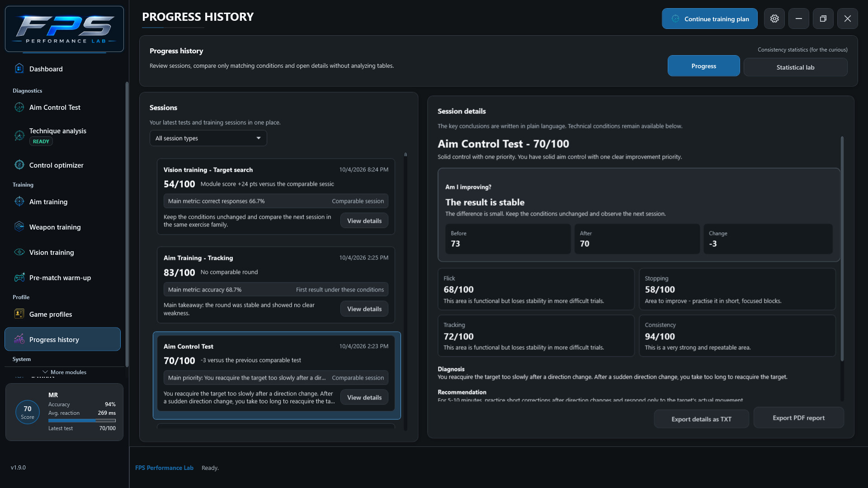Screen dimensions: 868x488
Task: Click the Control optimizer icon
Action: [x=19, y=165]
